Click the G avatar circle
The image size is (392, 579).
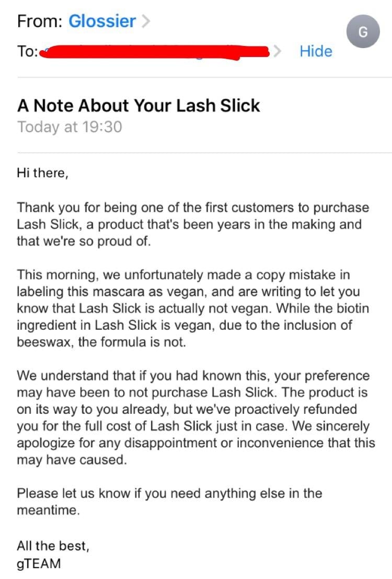[363, 32]
